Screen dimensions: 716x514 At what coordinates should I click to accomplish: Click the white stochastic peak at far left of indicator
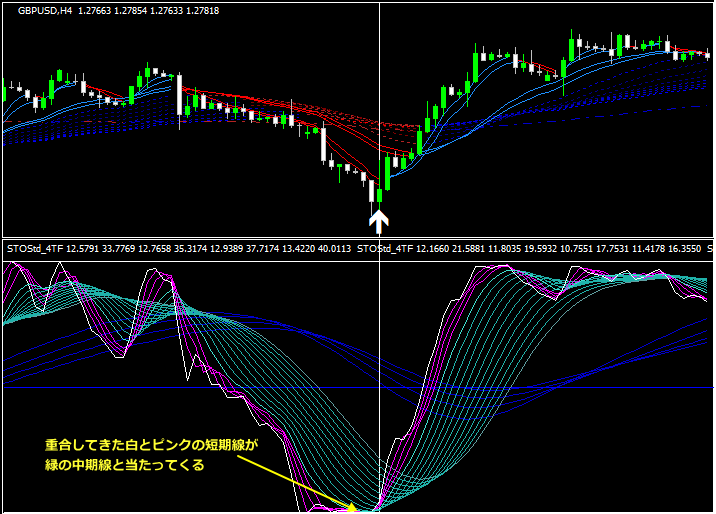58,263
